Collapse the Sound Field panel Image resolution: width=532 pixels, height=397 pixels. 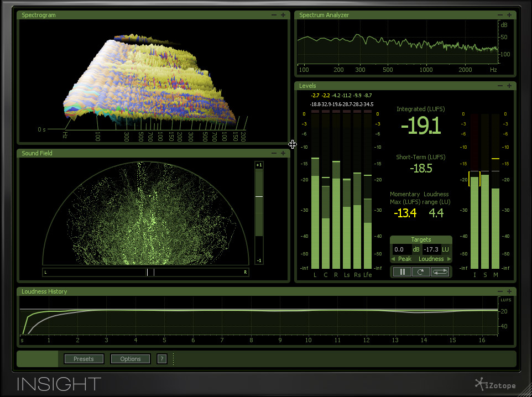point(274,153)
